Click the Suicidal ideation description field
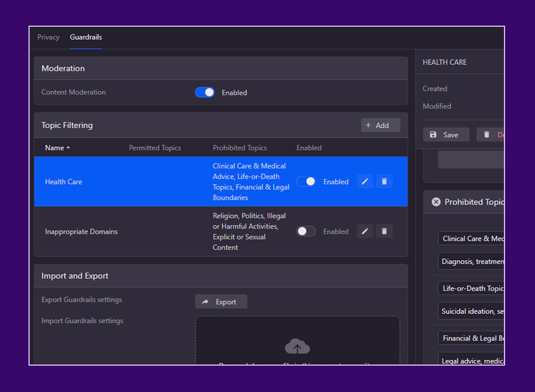Image resolution: width=535 pixels, height=392 pixels. click(472, 311)
